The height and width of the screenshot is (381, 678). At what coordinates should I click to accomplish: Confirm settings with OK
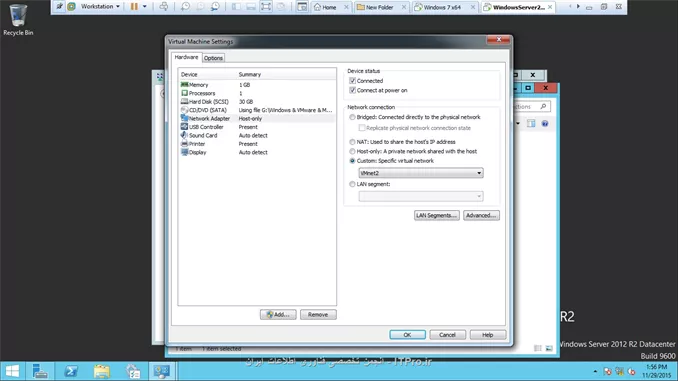[407, 335]
